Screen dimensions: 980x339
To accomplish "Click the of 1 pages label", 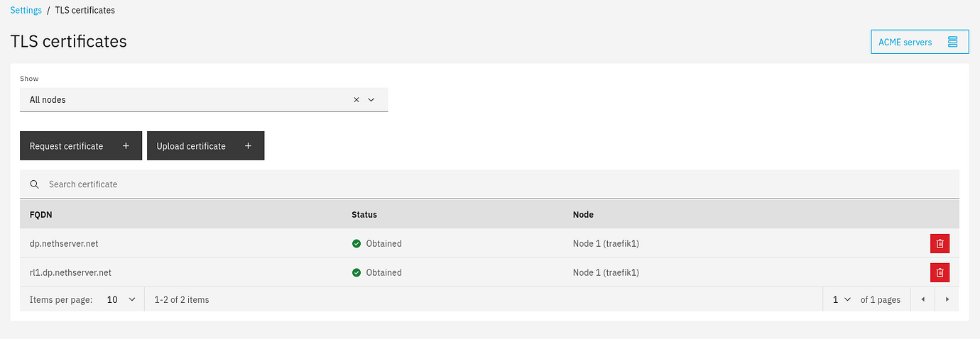I will [x=881, y=300].
